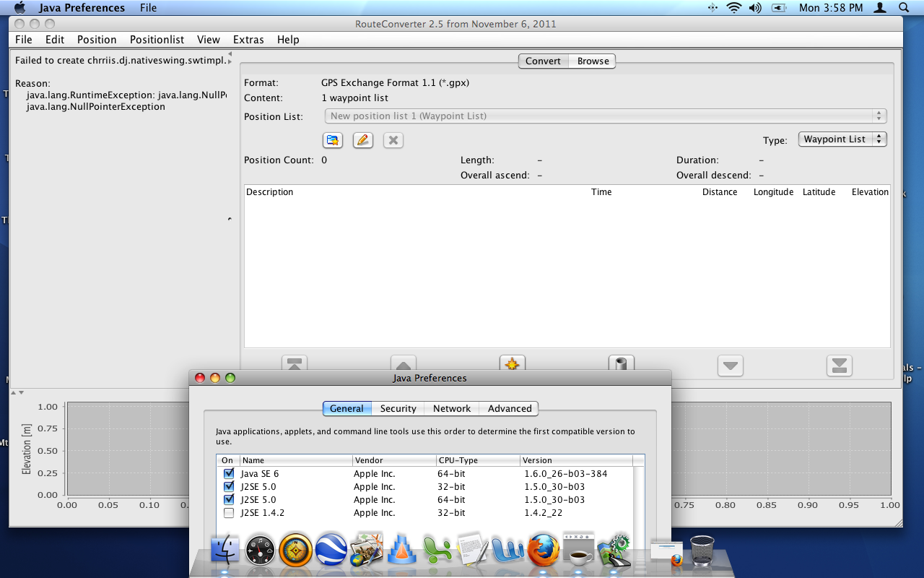The height and width of the screenshot is (578, 924).
Task: Open the orange cone app in the Dock
Action: [x=402, y=551]
